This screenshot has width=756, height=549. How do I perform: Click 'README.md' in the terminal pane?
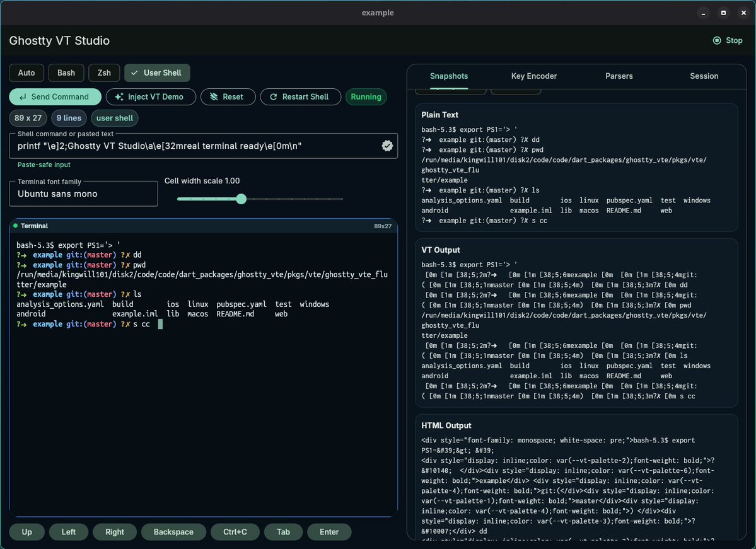click(x=235, y=315)
